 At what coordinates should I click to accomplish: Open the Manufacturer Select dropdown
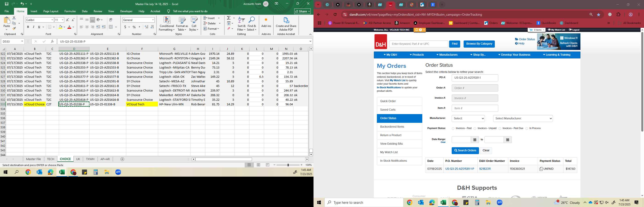coord(468,118)
